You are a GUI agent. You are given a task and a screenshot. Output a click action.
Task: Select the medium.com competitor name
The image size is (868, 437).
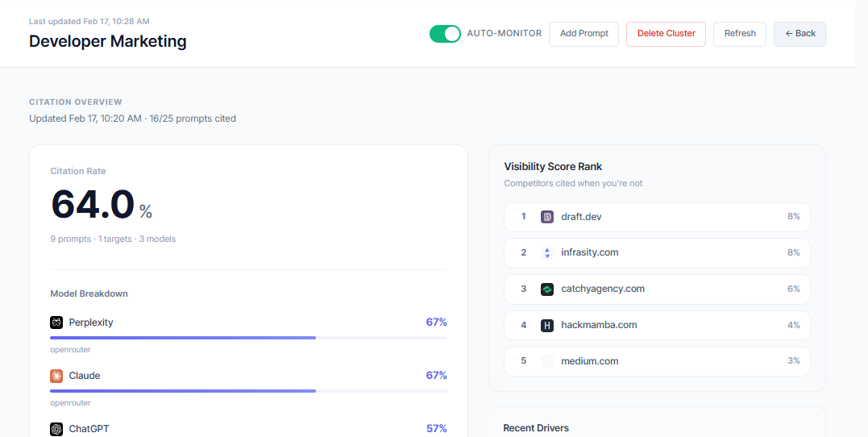[590, 361]
